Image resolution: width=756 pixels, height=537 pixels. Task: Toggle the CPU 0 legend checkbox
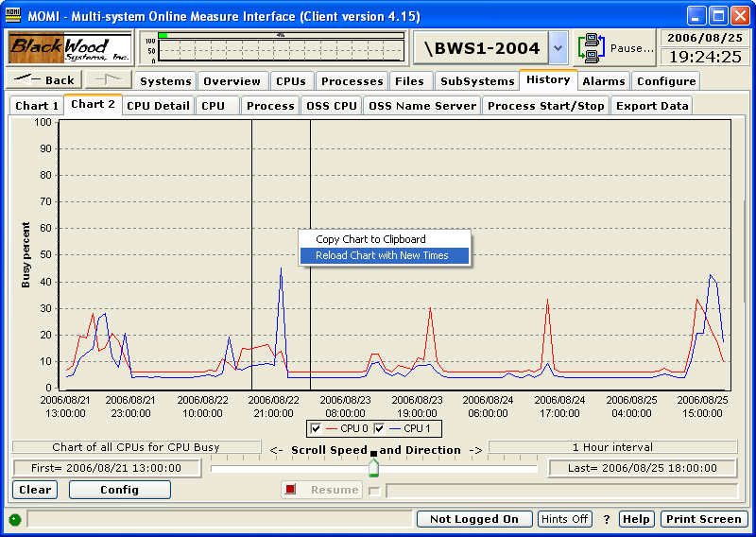pyautogui.click(x=317, y=428)
